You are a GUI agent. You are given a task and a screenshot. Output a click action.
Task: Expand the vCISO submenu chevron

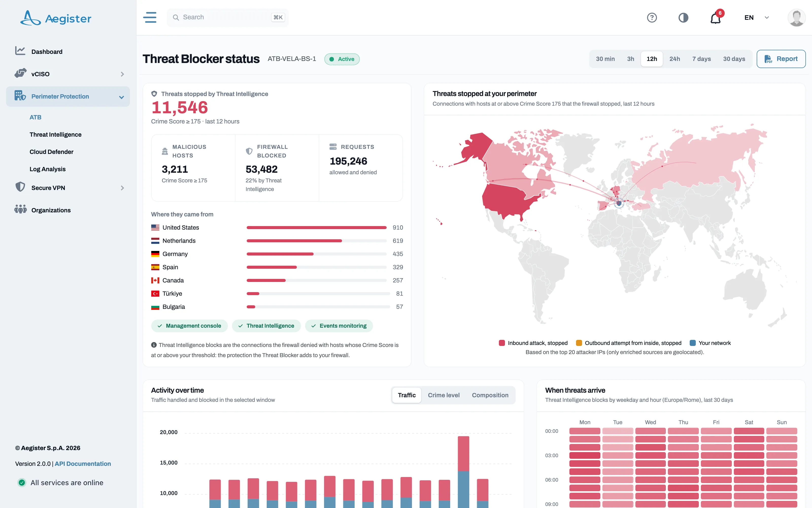[122, 74]
